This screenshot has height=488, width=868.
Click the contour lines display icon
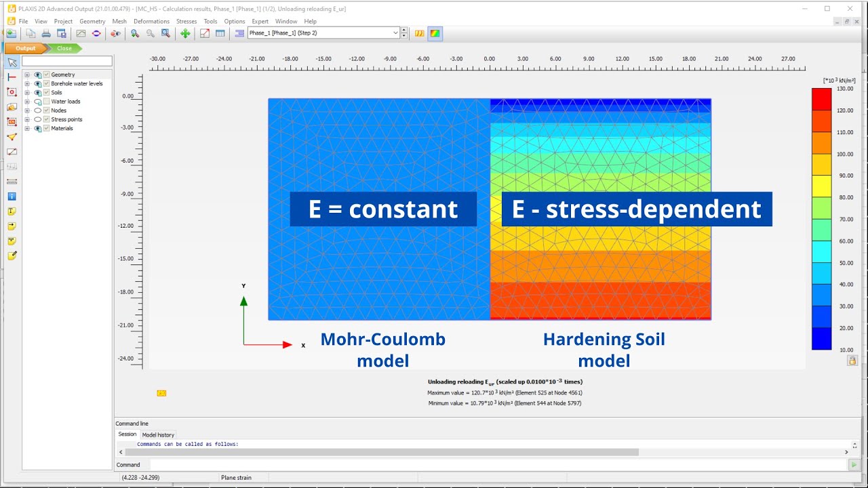(420, 33)
